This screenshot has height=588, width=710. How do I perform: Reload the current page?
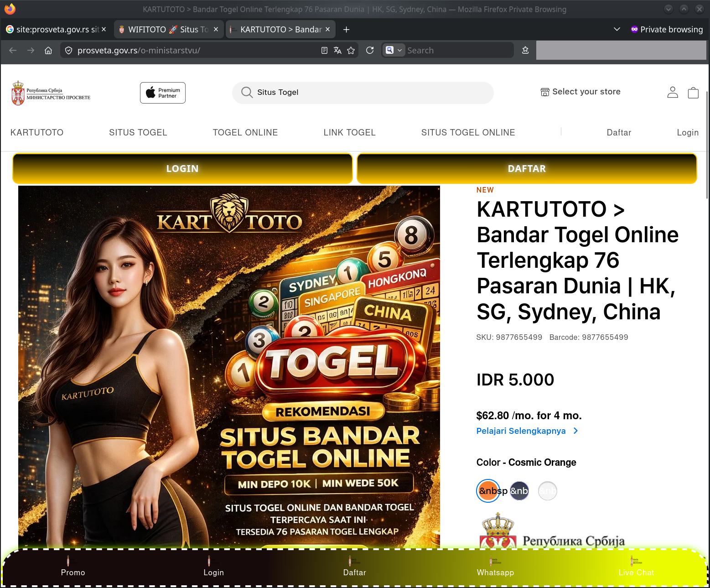(370, 50)
